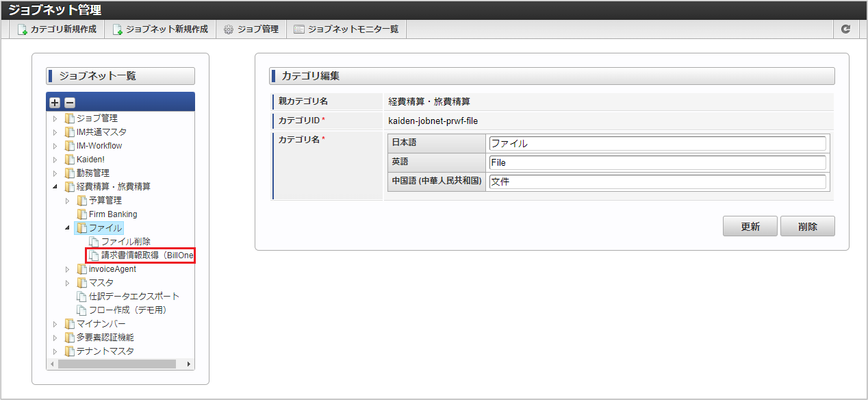Expand the IM-Workflow tree node
The height and width of the screenshot is (400, 868).
(x=55, y=146)
